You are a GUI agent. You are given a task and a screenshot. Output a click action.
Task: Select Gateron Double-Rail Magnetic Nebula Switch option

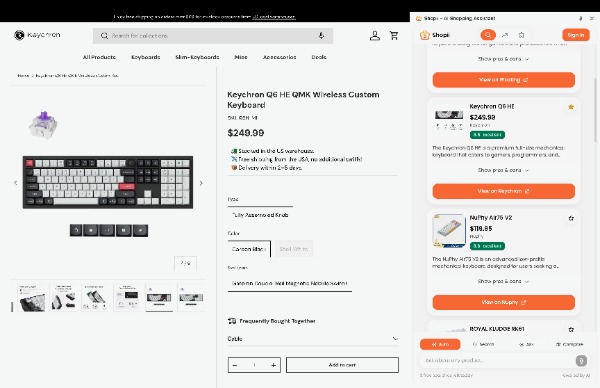[290, 284]
